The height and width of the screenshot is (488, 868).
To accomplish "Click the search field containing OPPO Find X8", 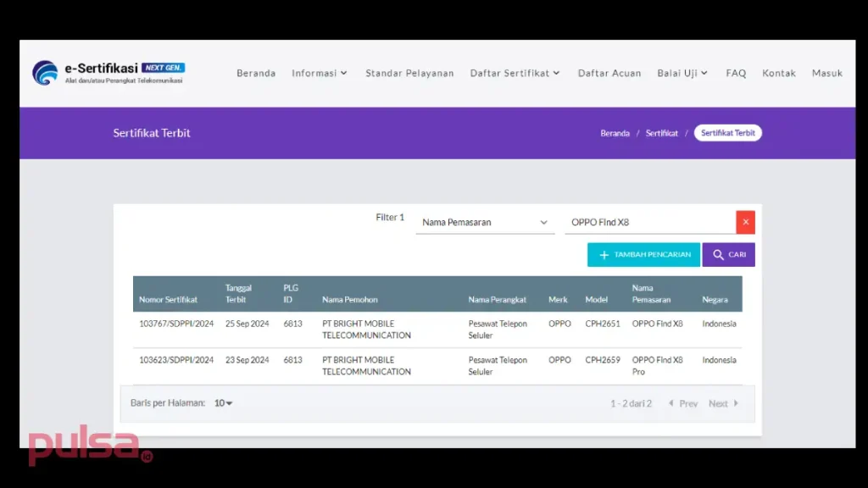I will click(650, 223).
